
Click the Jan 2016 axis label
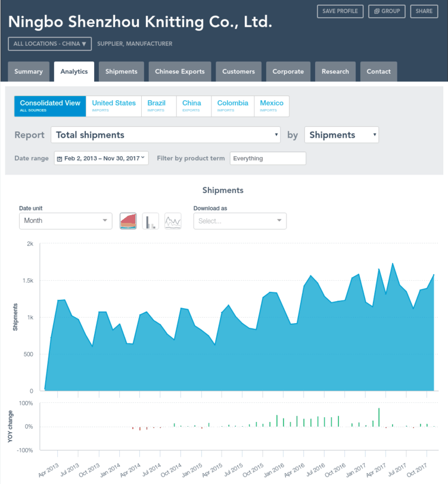tap(273, 470)
